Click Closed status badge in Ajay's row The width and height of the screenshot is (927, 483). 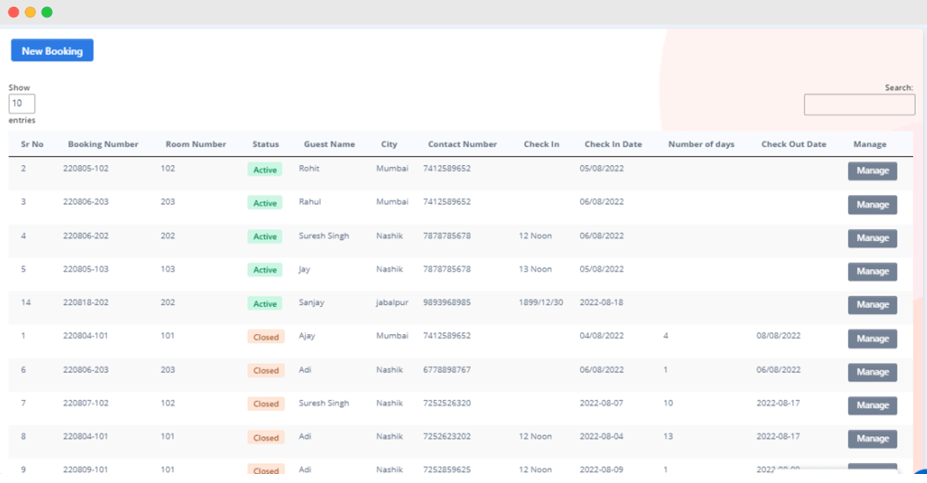[266, 337]
